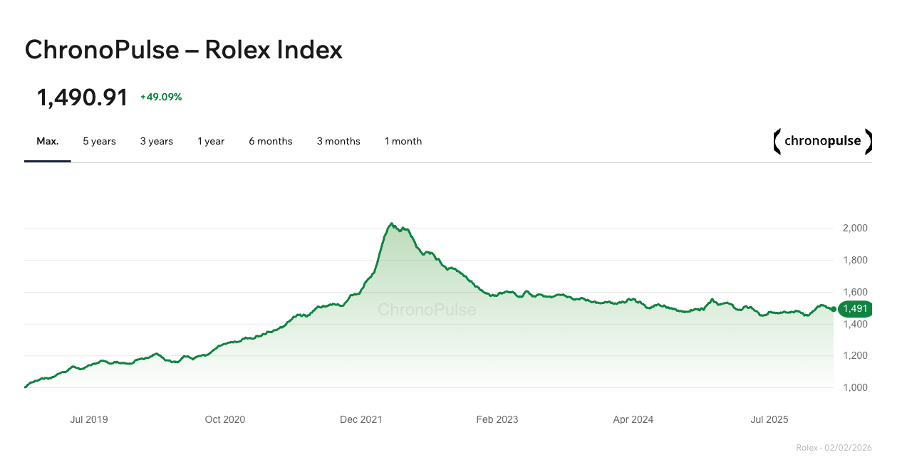View the 1 month range
Screen dimensions: 902x472
click(x=403, y=141)
